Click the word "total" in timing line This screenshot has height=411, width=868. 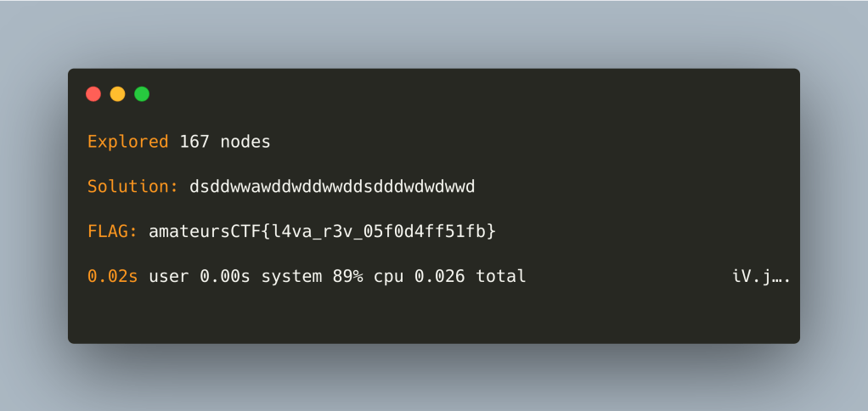[x=501, y=276]
